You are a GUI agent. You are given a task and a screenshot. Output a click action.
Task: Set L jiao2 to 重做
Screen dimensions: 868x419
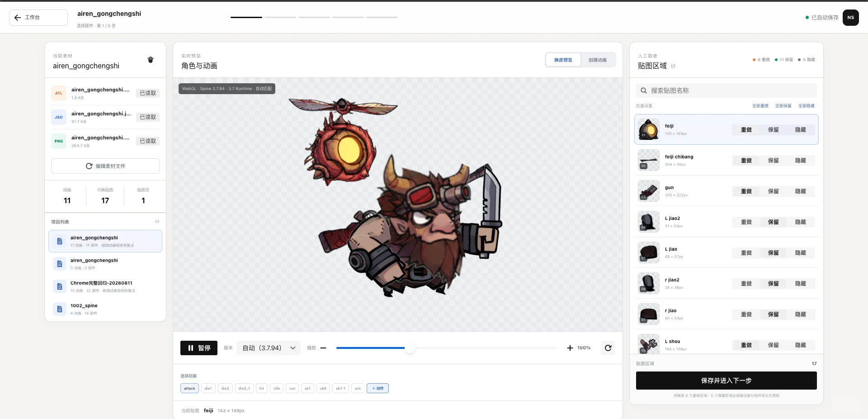click(746, 222)
